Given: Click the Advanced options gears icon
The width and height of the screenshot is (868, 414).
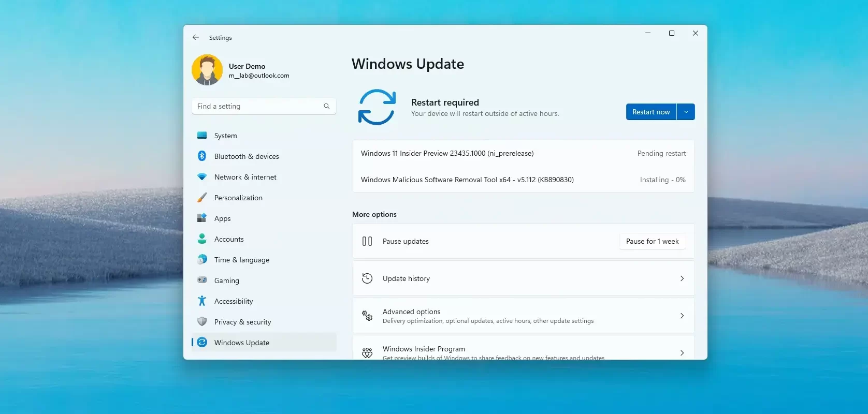Looking at the screenshot, I should click(367, 316).
